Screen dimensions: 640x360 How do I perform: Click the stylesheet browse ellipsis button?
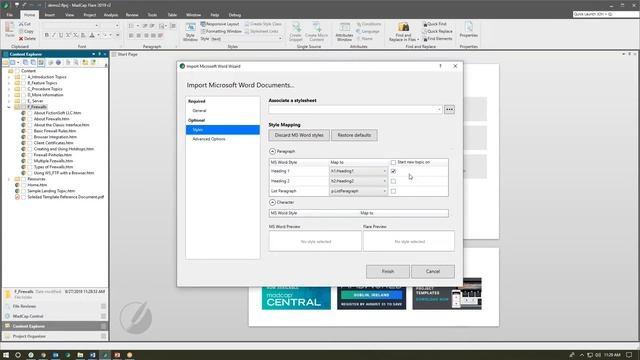[x=449, y=109]
